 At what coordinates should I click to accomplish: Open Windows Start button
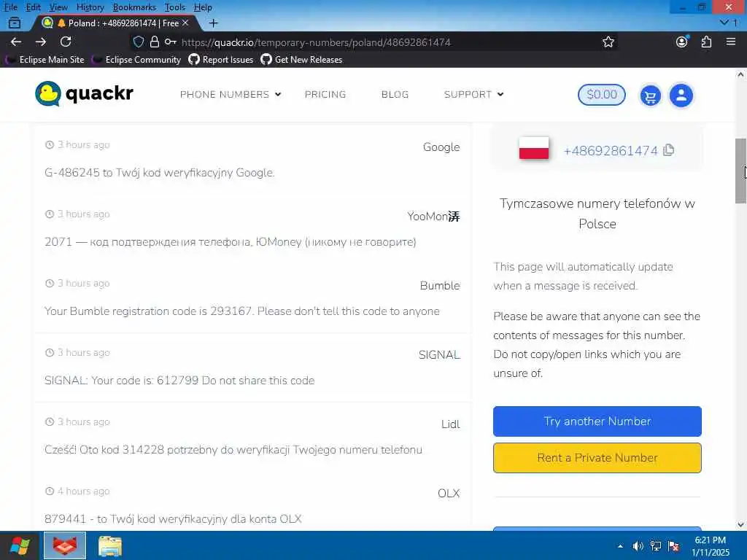20,545
